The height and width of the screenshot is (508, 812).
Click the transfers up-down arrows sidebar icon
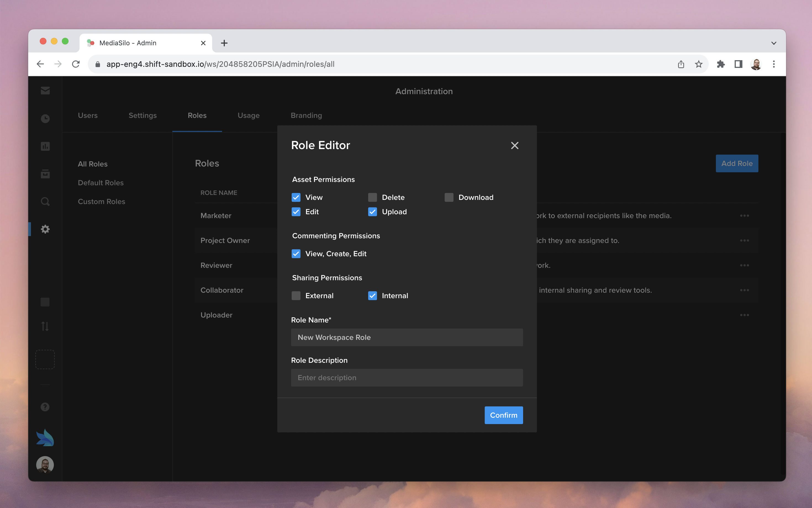coord(45,326)
